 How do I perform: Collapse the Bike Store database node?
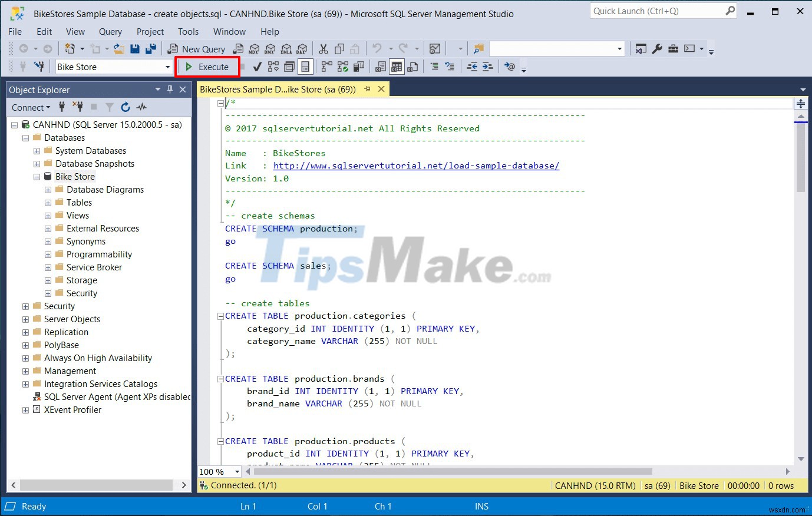pyautogui.click(x=36, y=176)
